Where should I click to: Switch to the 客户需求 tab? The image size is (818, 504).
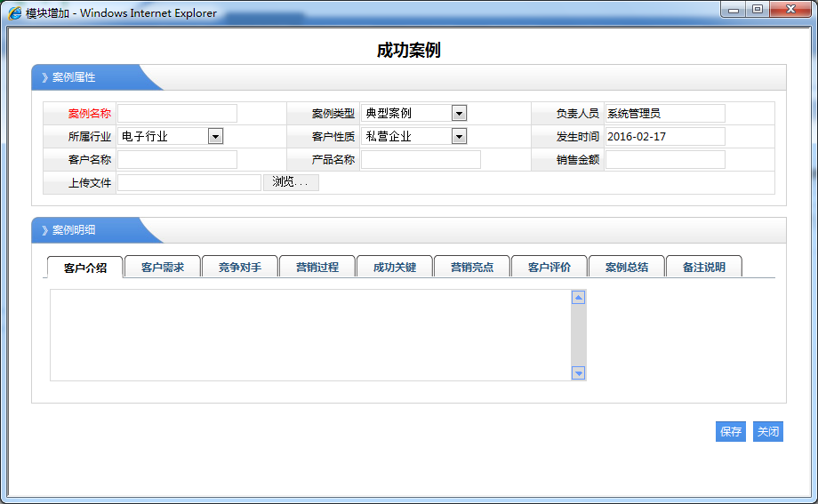click(163, 267)
